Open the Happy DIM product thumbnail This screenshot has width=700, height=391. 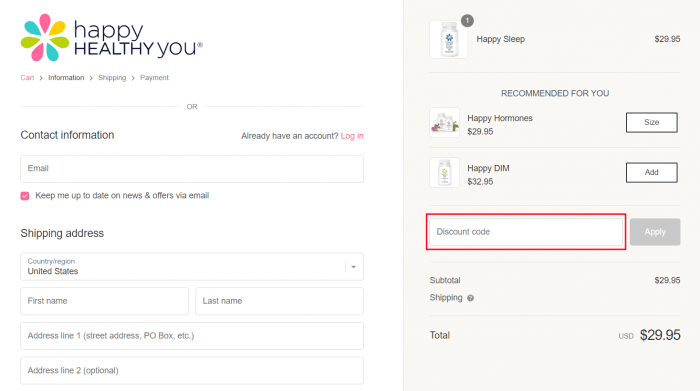(444, 172)
